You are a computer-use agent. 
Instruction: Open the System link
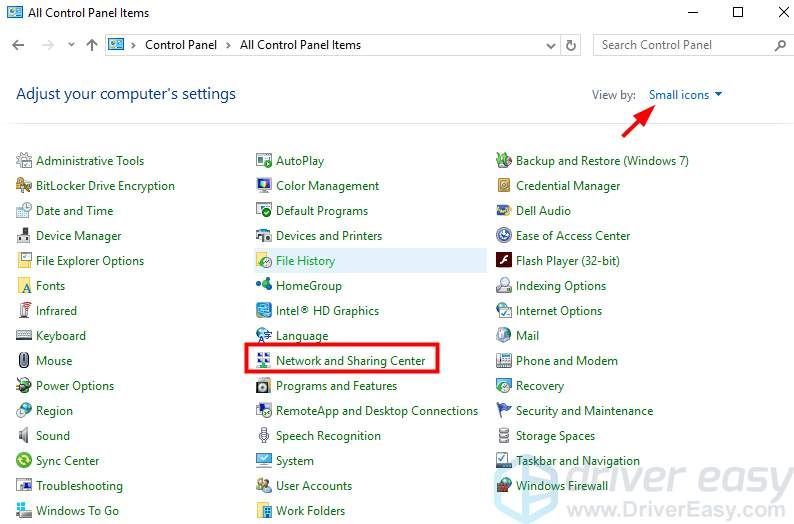pyautogui.click(x=295, y=461)
